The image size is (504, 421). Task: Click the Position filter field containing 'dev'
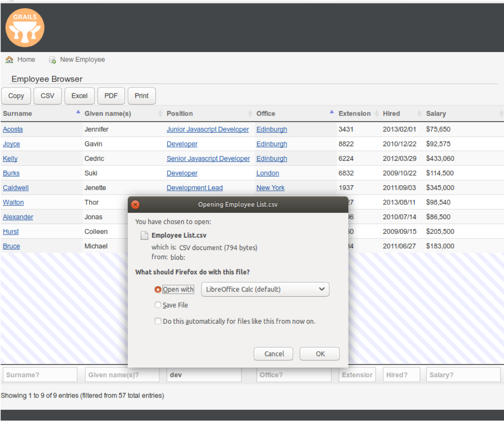[204, 374]
